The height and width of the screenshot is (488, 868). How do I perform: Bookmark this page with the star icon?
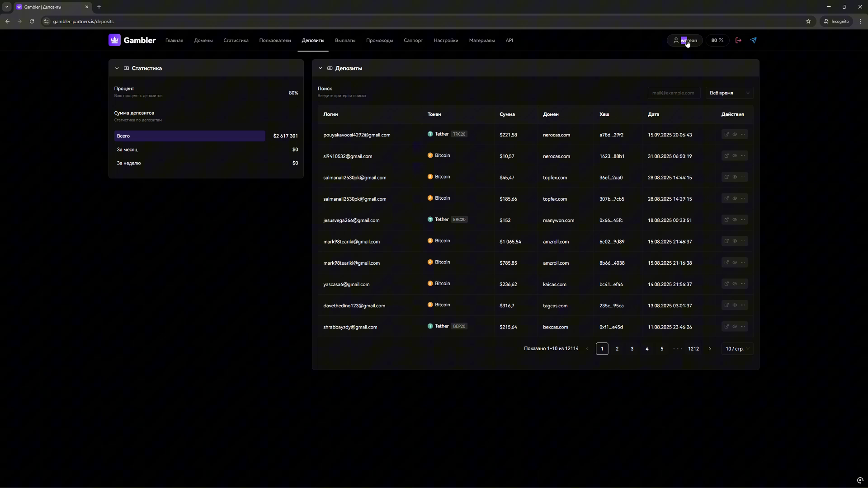point(808,21)
